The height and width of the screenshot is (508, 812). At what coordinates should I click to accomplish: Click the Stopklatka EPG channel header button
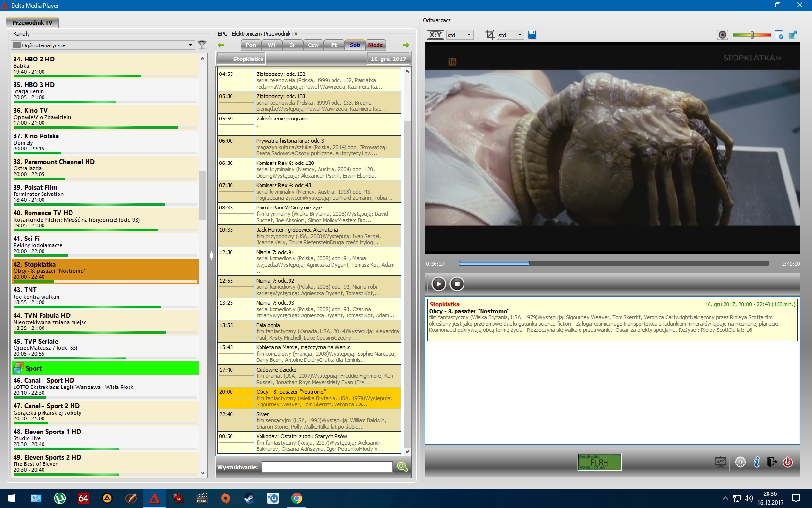241,59
